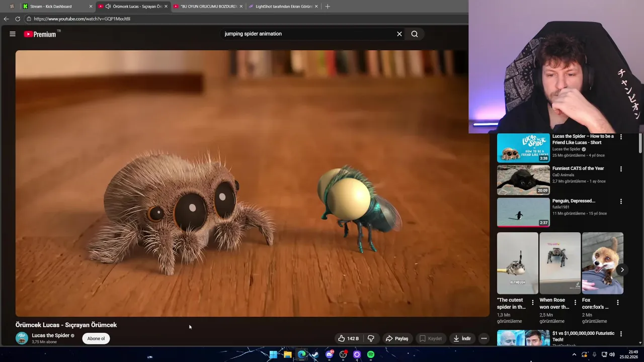This screenshot has width=644, height=362.
Task: Open the 'When Rose won over' short thumbnail
Action: pos(560,263)
